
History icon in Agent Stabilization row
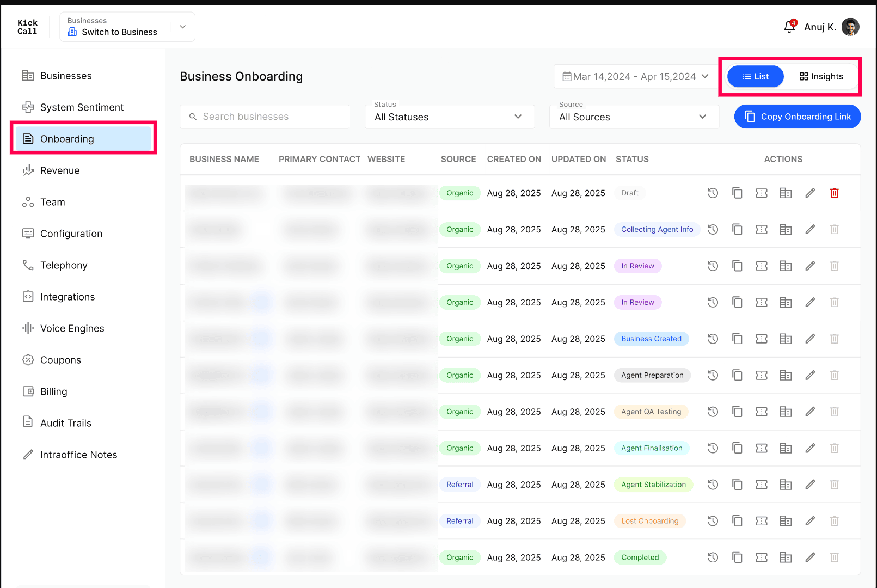pyautogui.click(x=713, y=485)
